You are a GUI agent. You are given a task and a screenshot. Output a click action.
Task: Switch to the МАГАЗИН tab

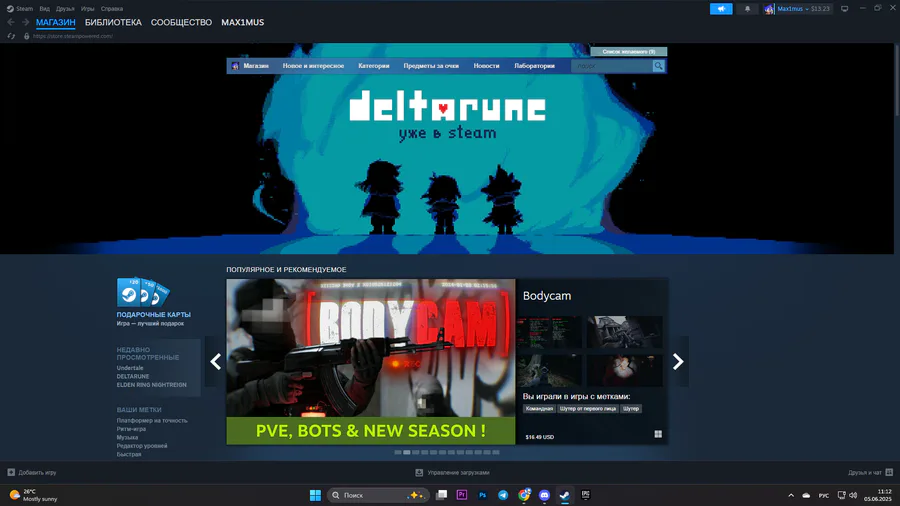56,22
